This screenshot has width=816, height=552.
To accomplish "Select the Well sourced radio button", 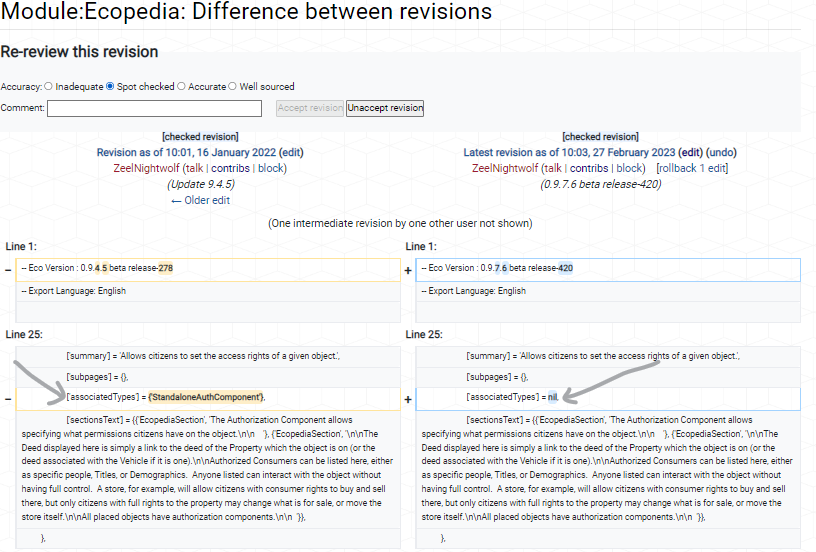I will click(x=232, y=86).
